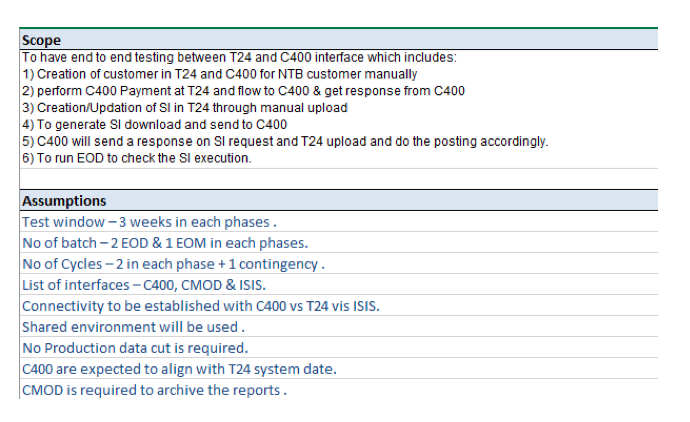Click the word Scope in the header
This screenshot has height=422, width=690.
pyautogui.click(x=41, y=40)
